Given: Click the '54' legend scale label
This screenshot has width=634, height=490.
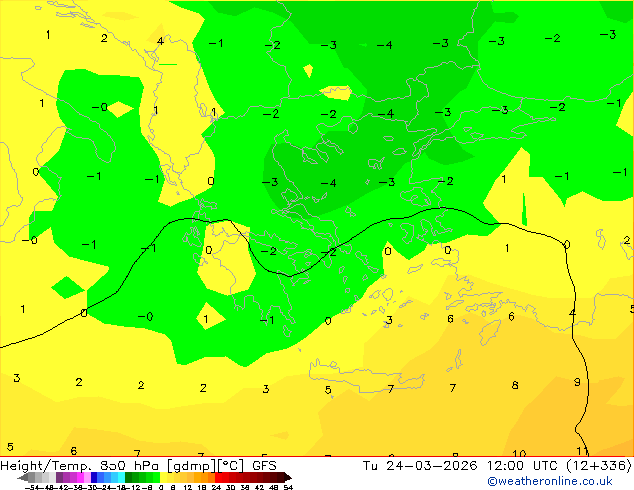Looking at the screenshot, I should pyautogui.click(x=288, y=487).
